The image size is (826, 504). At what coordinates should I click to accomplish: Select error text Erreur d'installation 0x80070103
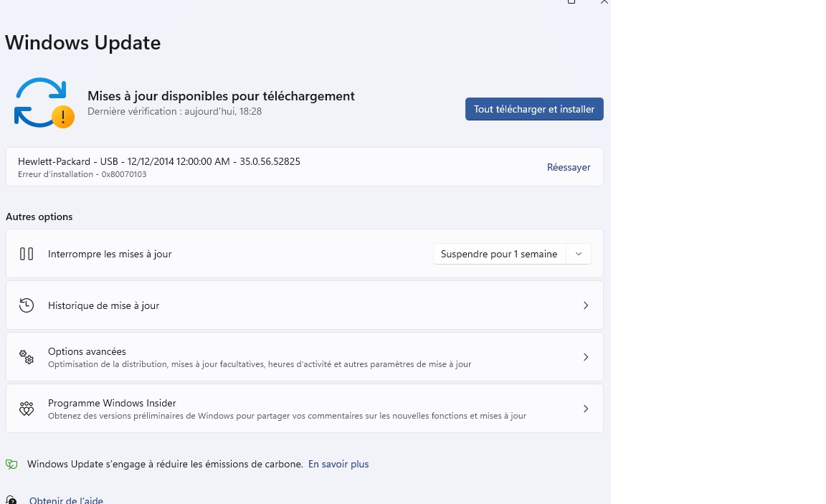(x=82, y=174)
